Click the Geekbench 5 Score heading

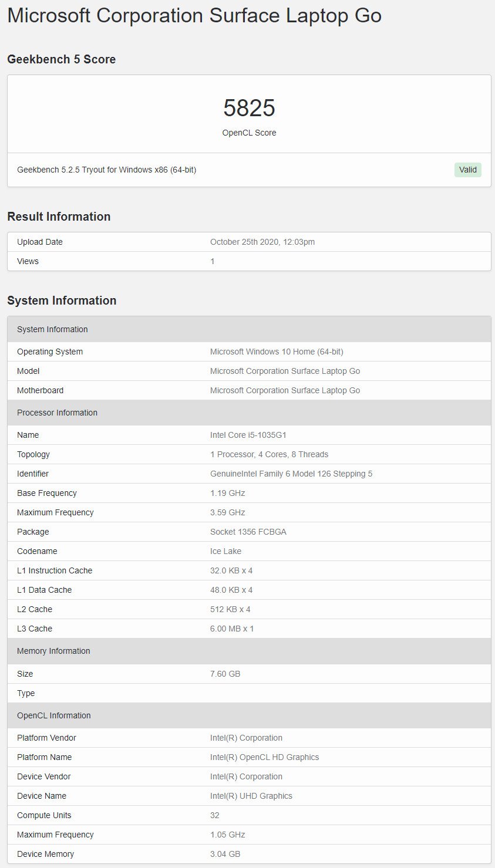[62, 59]
